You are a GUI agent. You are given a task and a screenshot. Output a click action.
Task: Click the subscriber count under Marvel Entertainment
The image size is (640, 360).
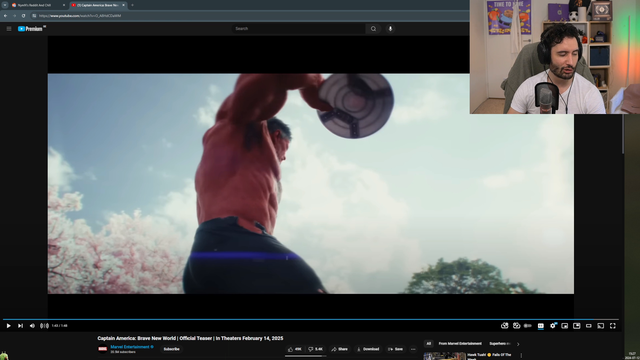pos(123,352)
